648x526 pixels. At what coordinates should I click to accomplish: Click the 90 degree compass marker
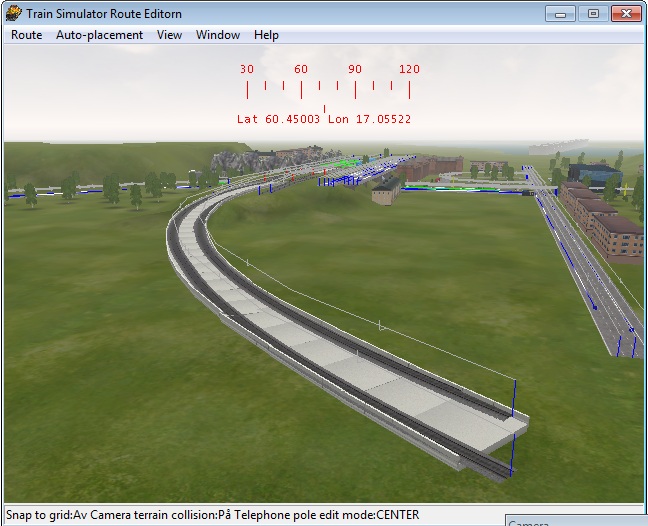354,70
